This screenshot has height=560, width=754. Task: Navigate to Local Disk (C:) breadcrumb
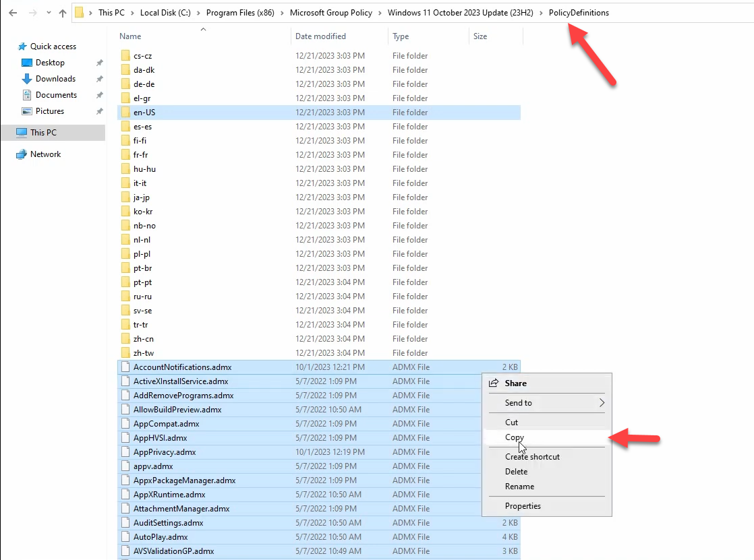165,13
